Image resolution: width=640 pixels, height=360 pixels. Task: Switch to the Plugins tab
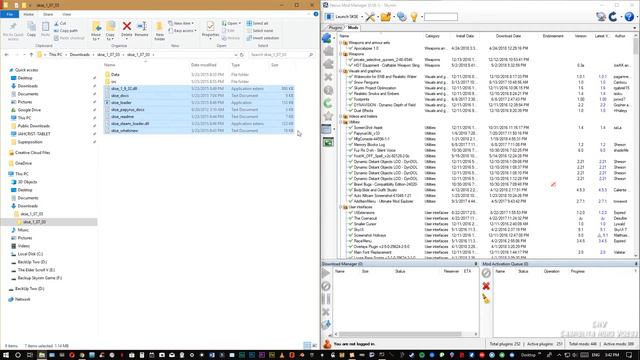tap(335, 27)
